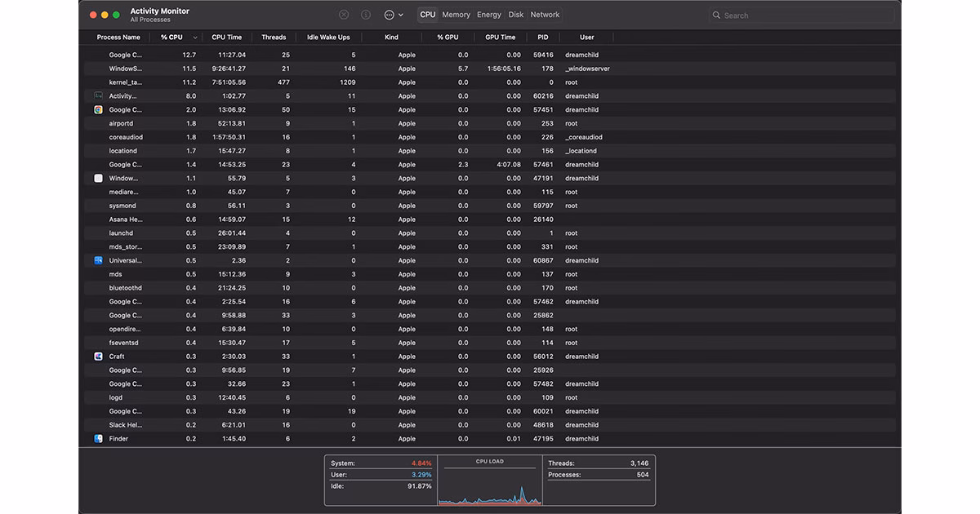Click PID 59416 in the first row

click(x=543, y=55)
